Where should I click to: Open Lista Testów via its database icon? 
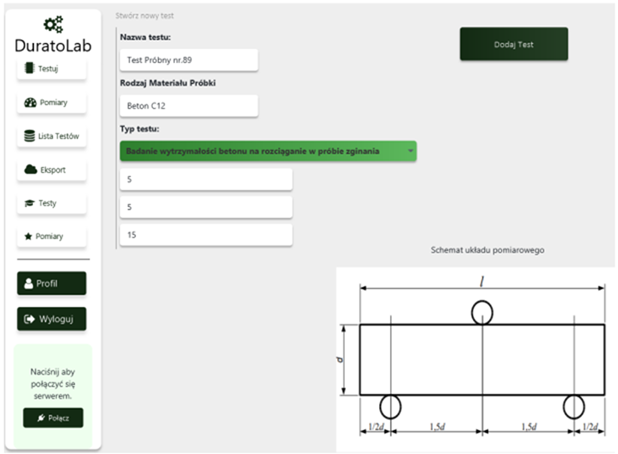tap(29, 136)
